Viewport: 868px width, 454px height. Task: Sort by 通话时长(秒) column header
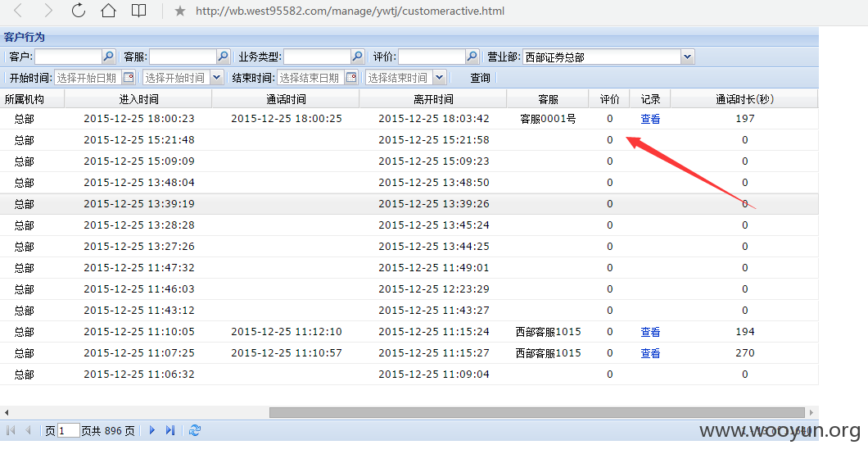coord(744,99)
